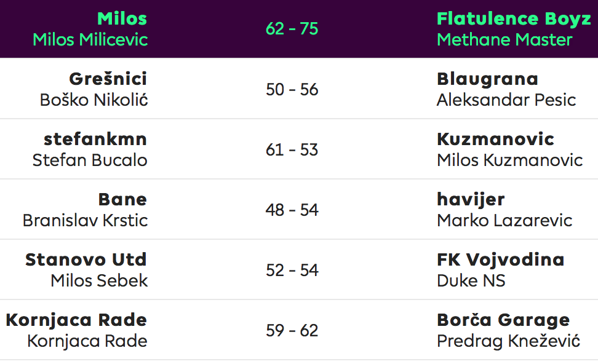Select the 52 - 54 match score
Screen dimensions: 598x364
tap(292, 271)
